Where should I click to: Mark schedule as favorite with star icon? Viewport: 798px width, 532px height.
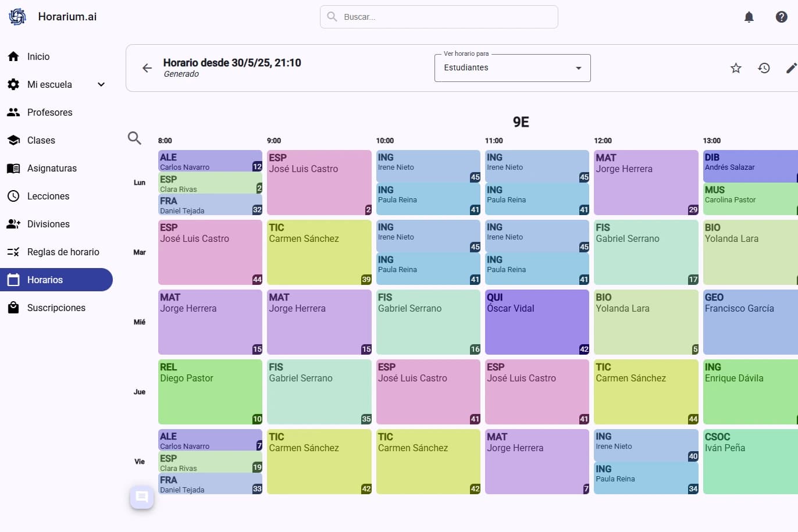click(x=736, y=68)
